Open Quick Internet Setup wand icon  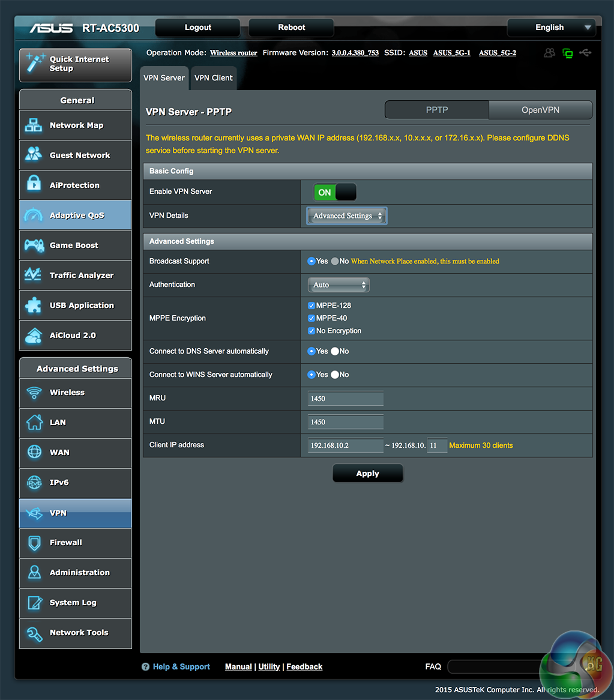tap(35, 63)
